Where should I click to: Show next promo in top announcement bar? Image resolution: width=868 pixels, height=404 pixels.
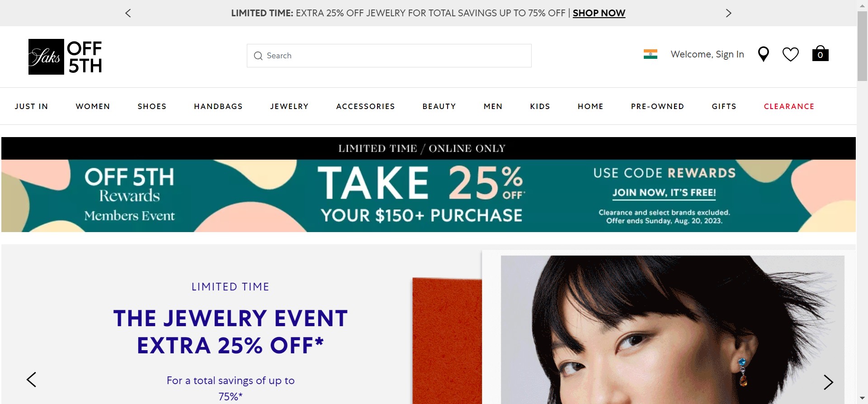point(728,13)
